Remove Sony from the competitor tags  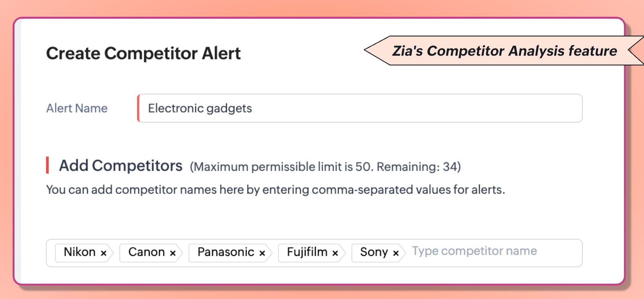396,253
